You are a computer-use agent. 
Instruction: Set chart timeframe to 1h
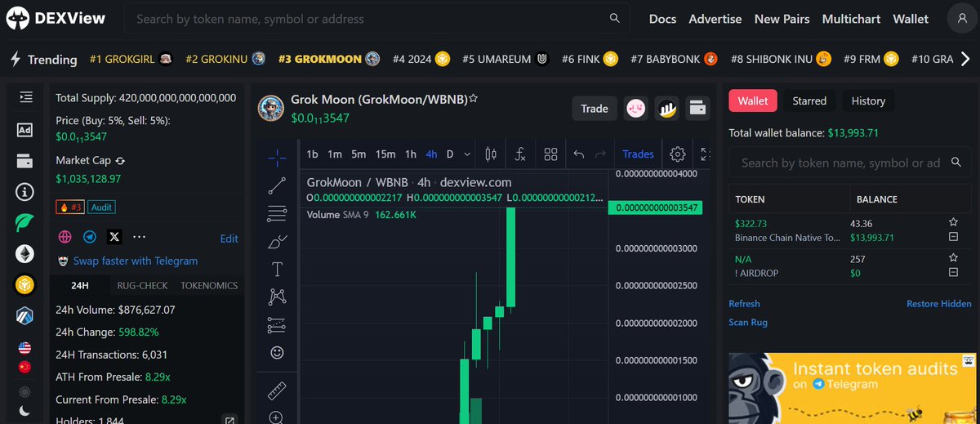tap(411, 154)
